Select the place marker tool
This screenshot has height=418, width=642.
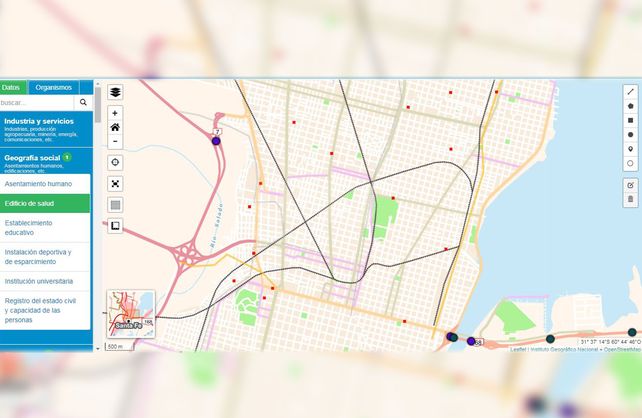(x=631, y=149)
